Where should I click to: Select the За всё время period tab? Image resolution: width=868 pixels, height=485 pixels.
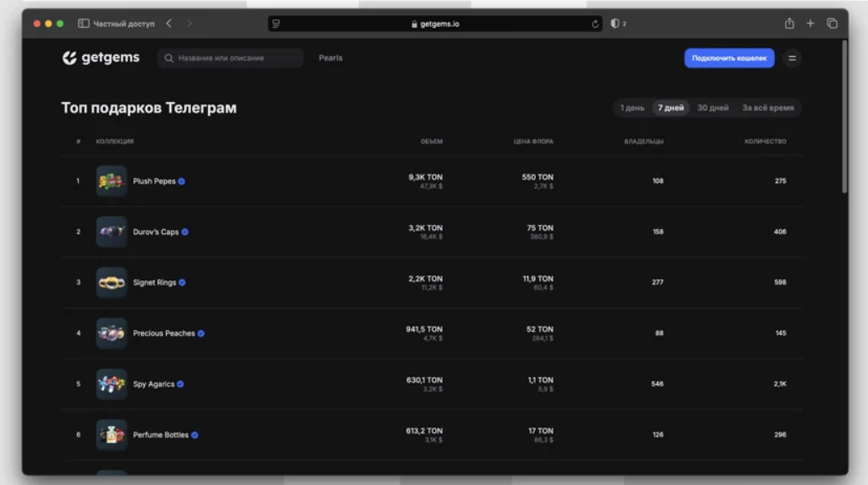(768, 108)
